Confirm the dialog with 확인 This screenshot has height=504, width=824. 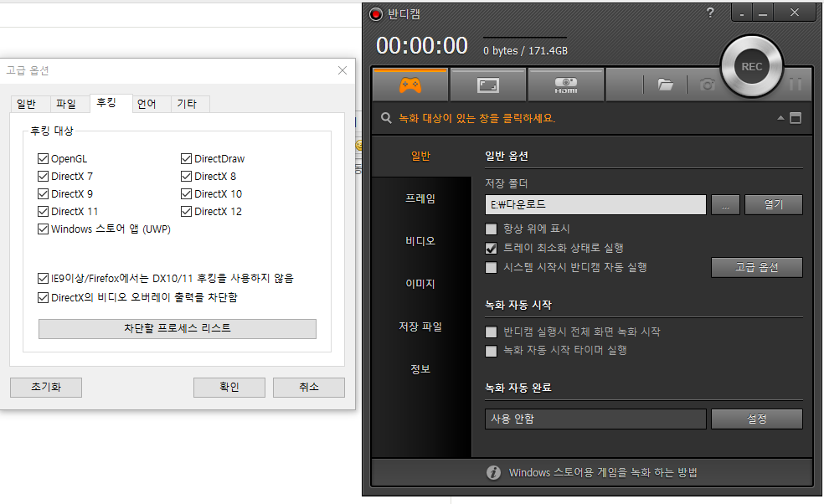tap(229, 388)
